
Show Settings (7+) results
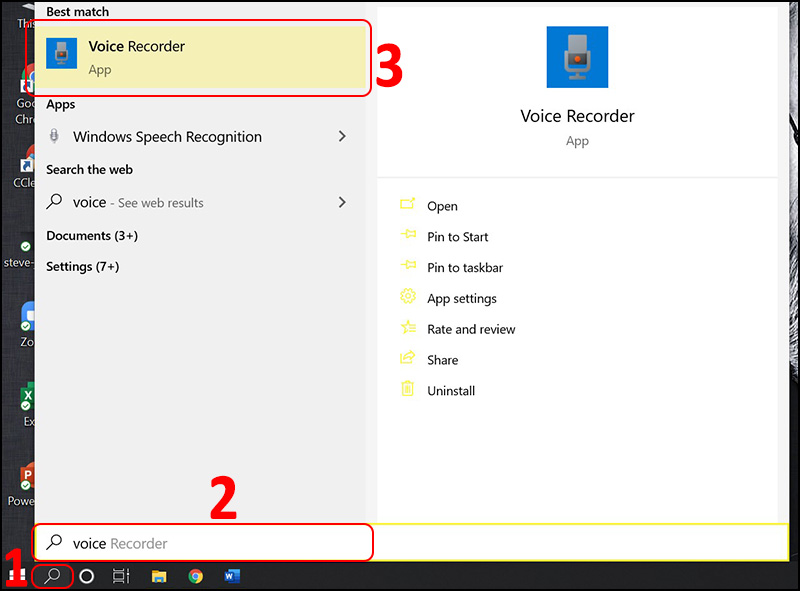pos(83,266)
